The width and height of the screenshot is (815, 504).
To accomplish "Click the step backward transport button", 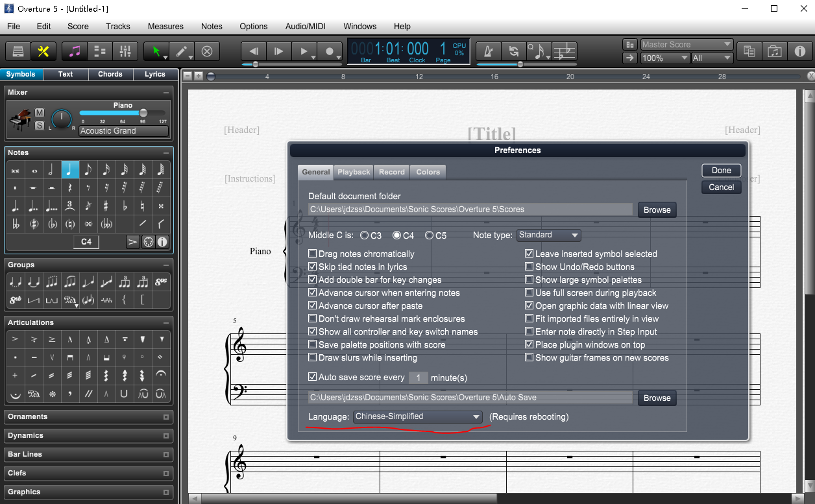I will (x=254, y=51).
